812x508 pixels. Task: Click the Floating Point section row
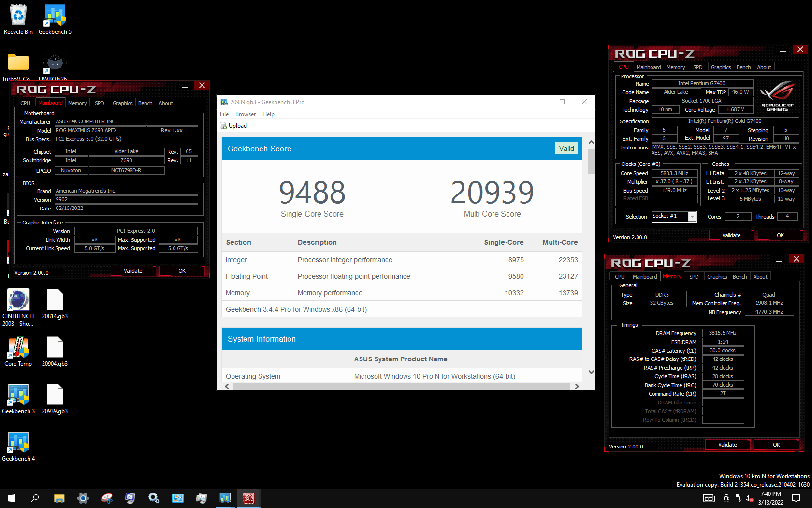click(402, 276)
